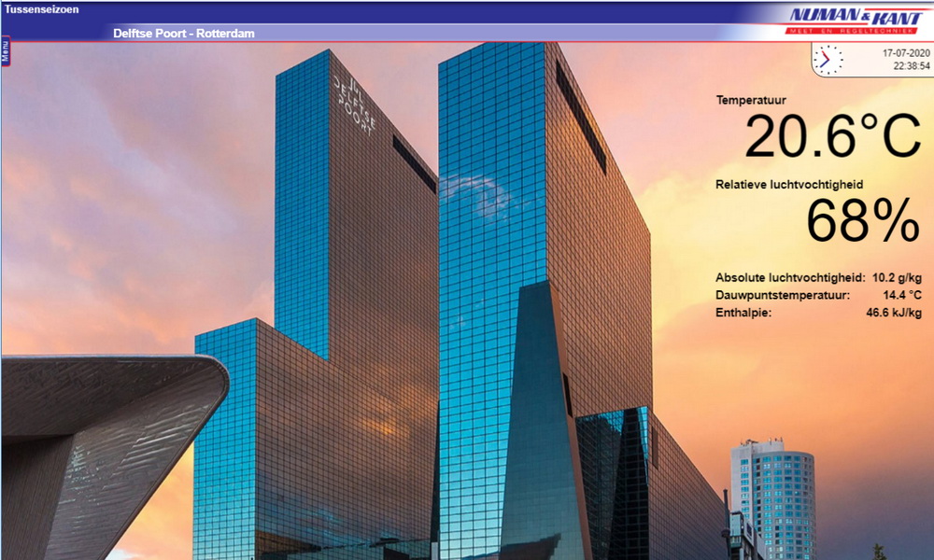Click the 68% humidity reading

(x=863, y=223)
